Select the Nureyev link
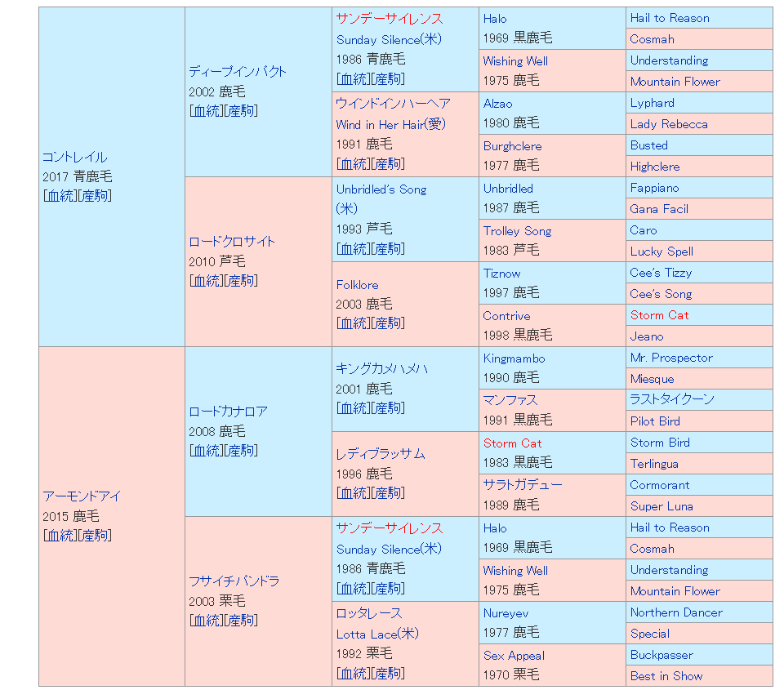Viewport: 784px width, 690px height. click(506, 614)
